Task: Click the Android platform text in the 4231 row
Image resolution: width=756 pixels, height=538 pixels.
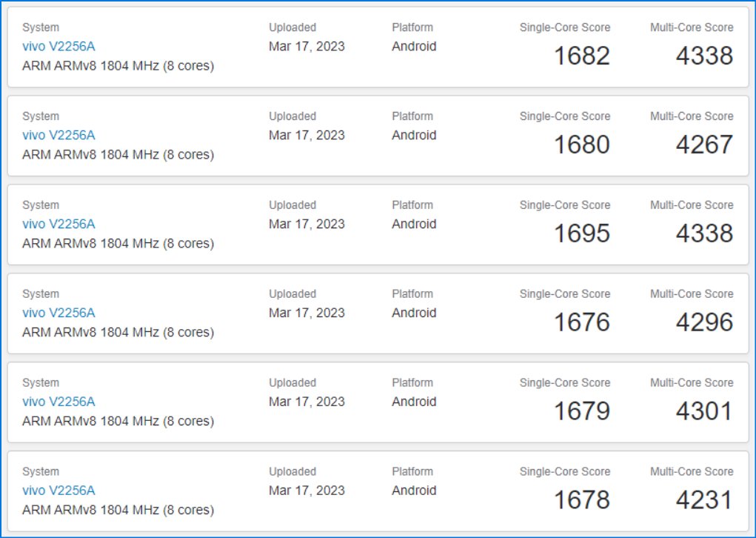Action: (x=414, y=491)
